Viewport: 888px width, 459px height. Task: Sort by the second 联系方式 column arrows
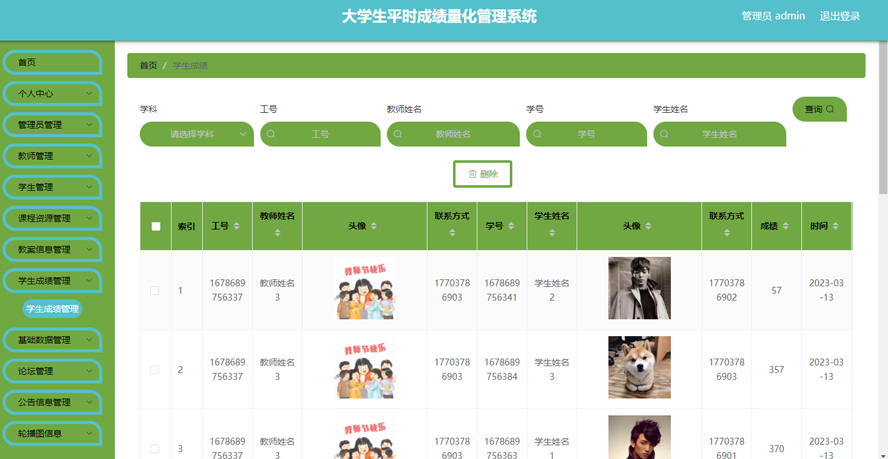tap(727, 232)
